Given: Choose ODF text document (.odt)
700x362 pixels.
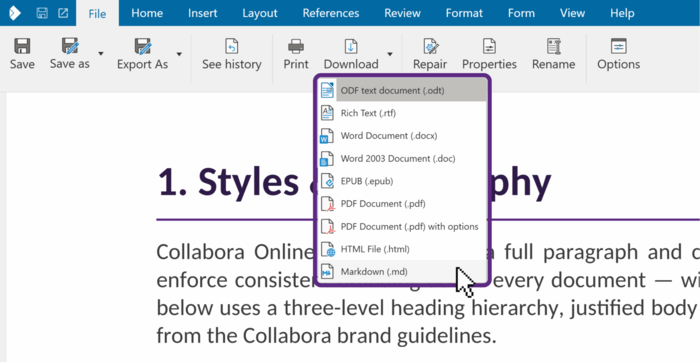Looking at the screenshot, I should coord(402,91).
